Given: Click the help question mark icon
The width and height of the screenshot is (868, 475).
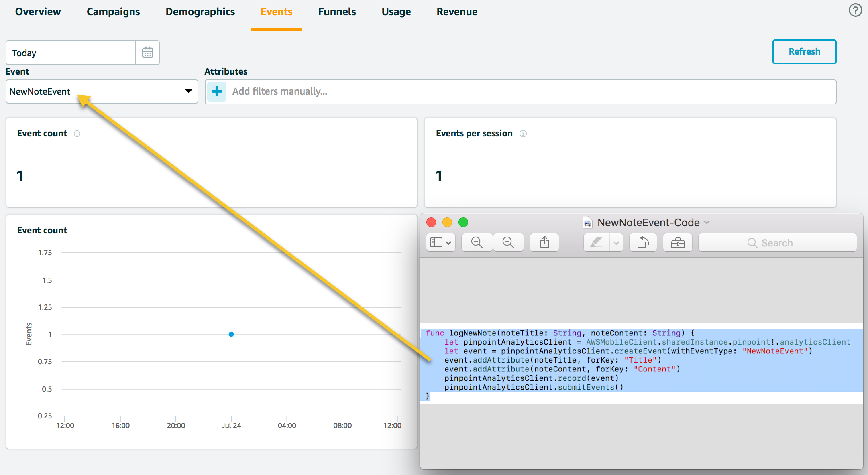Looking at the screenshot, I should pos(855,10).
